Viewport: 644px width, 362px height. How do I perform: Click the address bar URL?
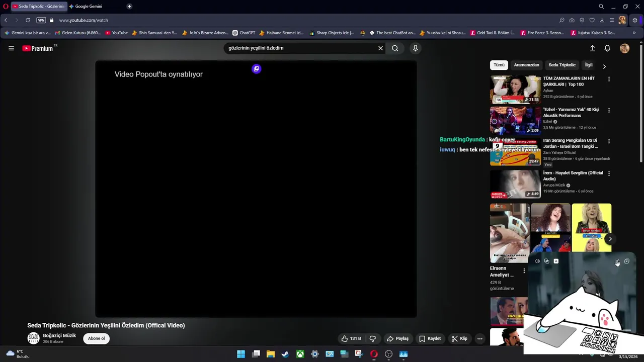[x=84, y=20]
